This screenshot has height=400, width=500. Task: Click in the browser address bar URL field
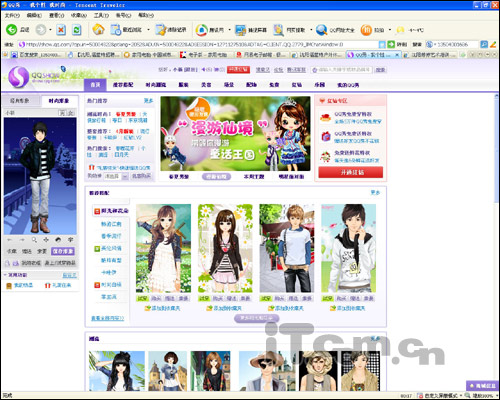(199, 44)
